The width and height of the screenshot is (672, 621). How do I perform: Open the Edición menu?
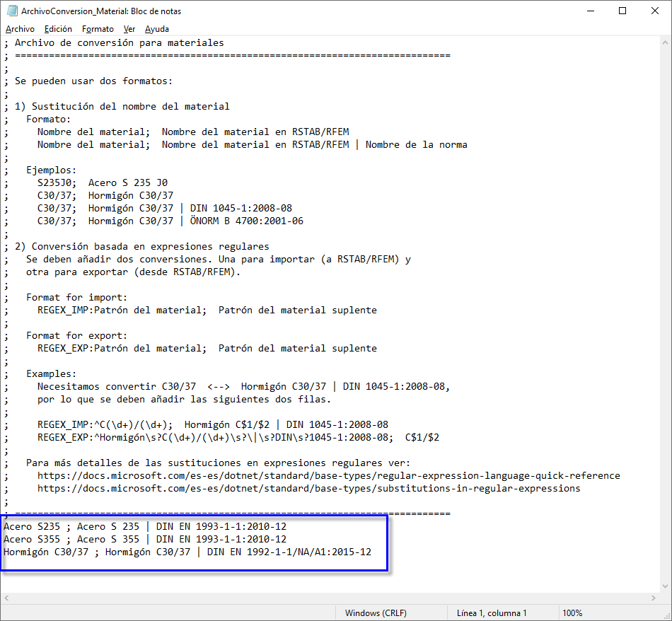(58, 29)
